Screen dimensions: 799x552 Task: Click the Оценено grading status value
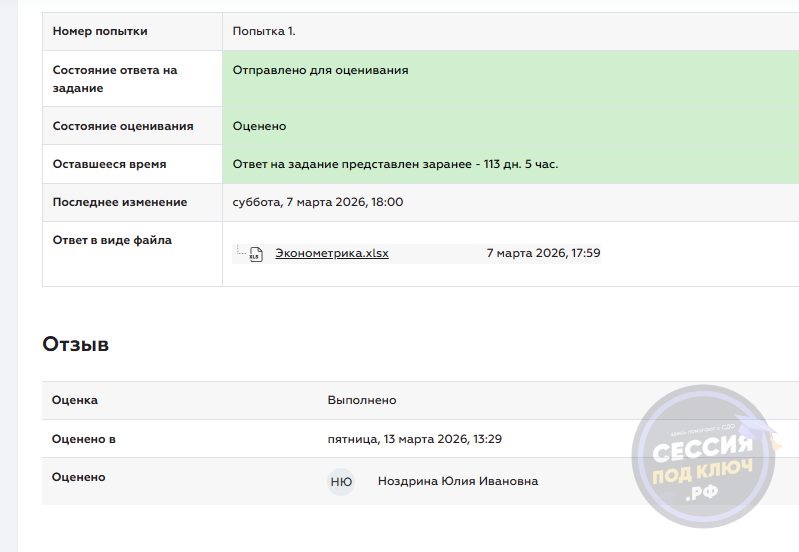pos(260,126)
